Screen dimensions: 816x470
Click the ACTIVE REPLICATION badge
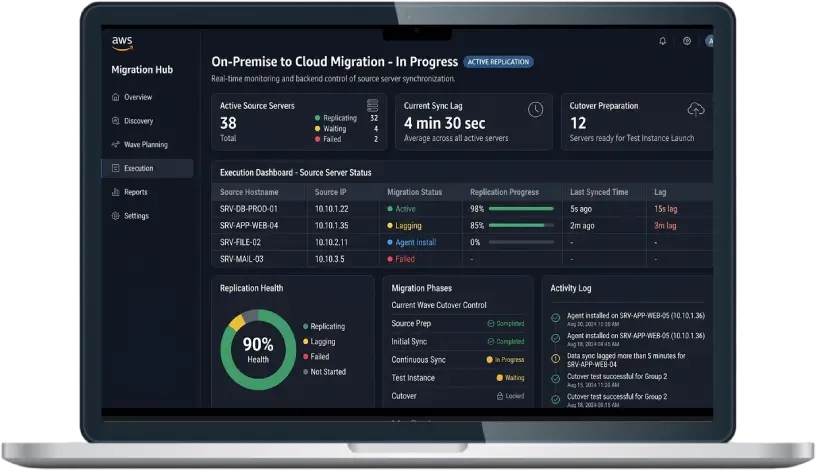(x=498, y=62)
